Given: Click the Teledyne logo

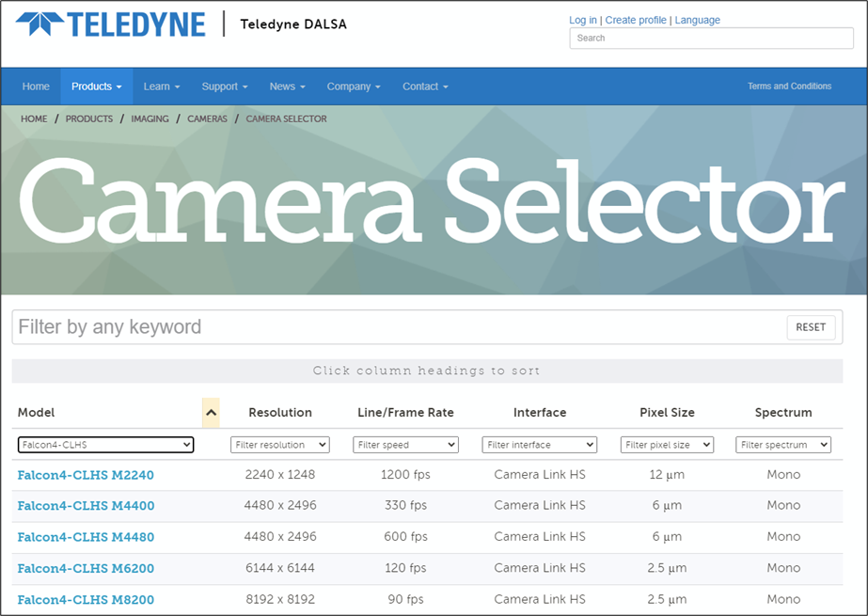Looking at the screenshot, I should tap(111, 24).
